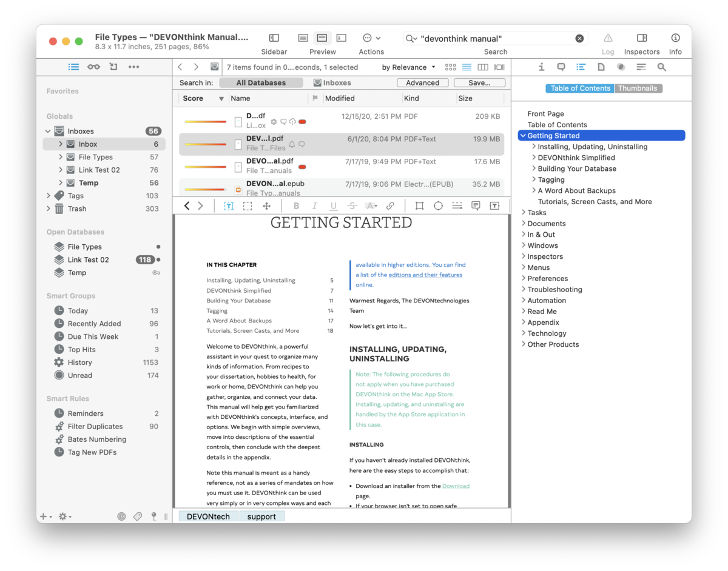Viewport: 728px width, 571px height.
Task: Switch to icon grid view
Action: click(x=450, y=67)
